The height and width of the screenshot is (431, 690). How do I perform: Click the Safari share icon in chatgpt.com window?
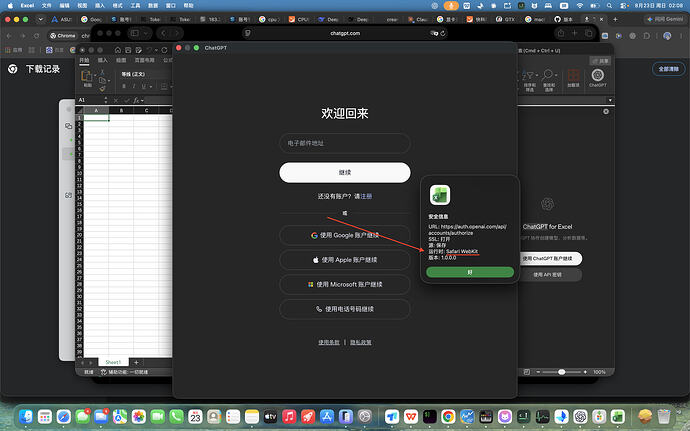[561, 33]
